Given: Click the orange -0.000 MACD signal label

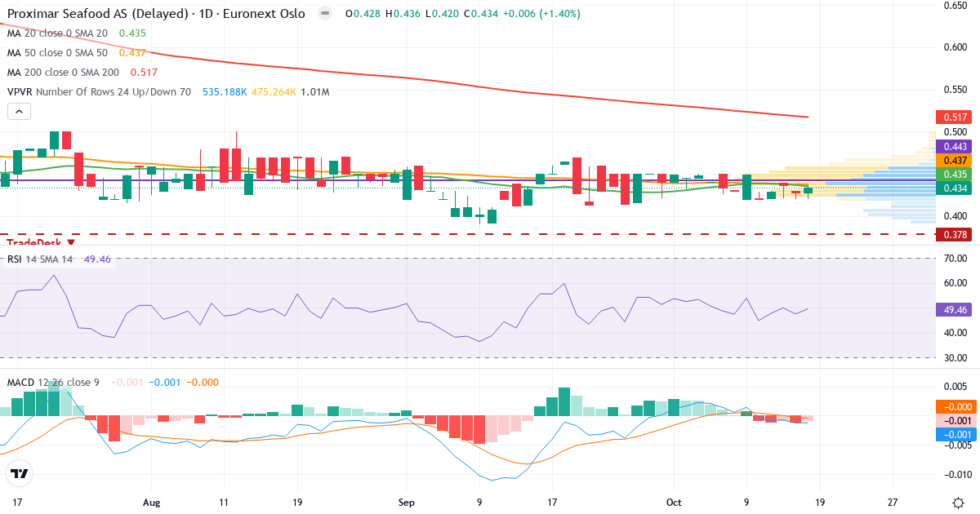Looking at the screenshot, I should coord(955,406).
